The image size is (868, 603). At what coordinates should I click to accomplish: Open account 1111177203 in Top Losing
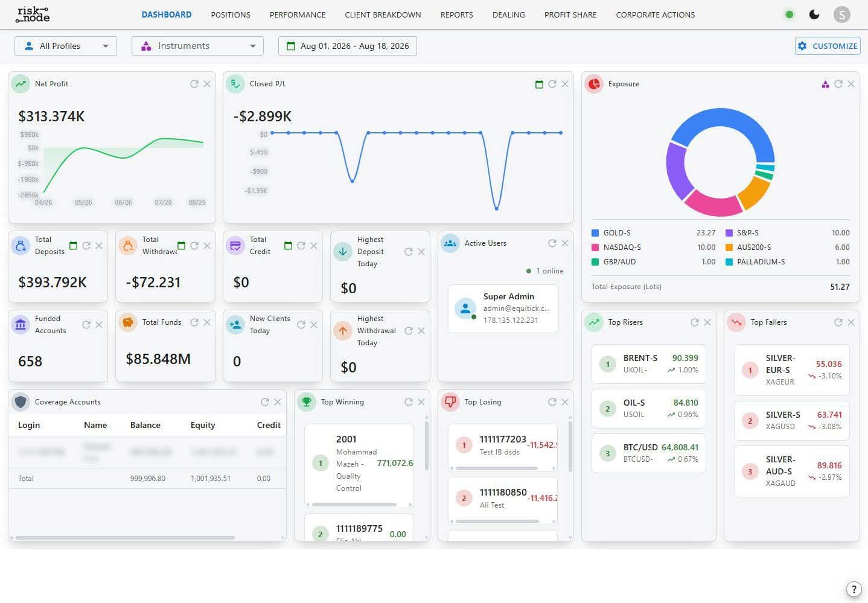click(503, 447)
